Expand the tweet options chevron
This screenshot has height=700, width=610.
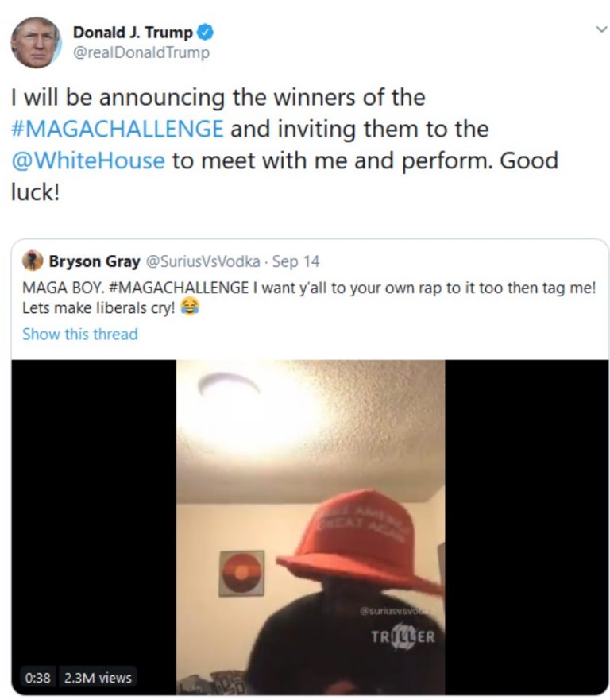[x=601, y=29]
